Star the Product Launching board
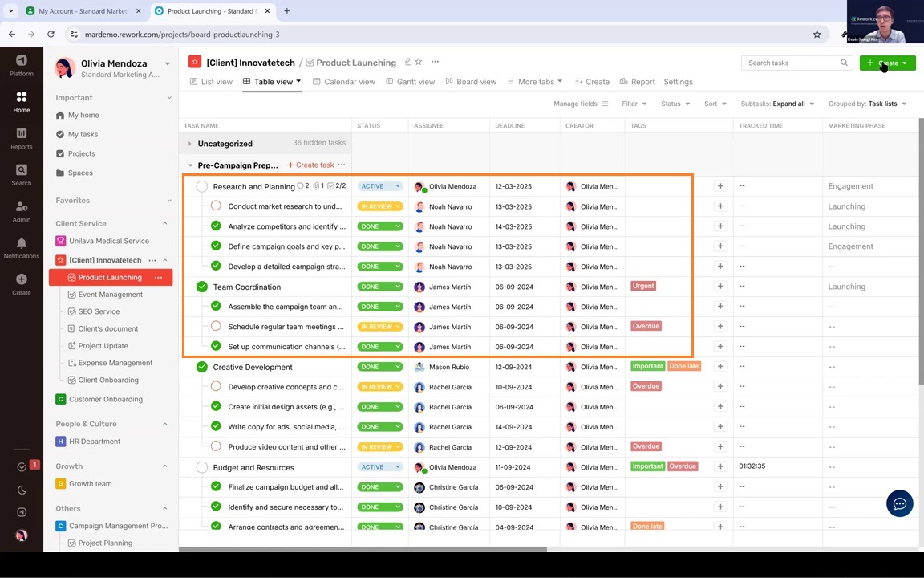Viewport: 924px width, 578px height. click(x=419, y=62)
